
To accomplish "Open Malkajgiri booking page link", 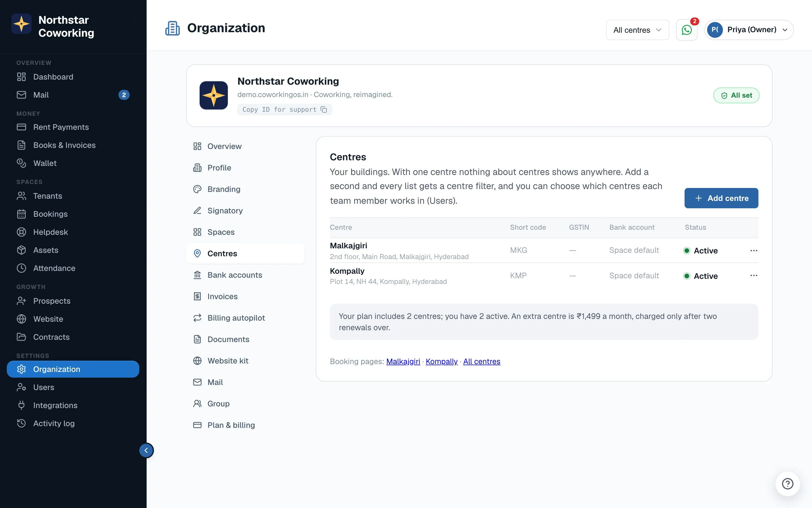I will click(403, 362).
